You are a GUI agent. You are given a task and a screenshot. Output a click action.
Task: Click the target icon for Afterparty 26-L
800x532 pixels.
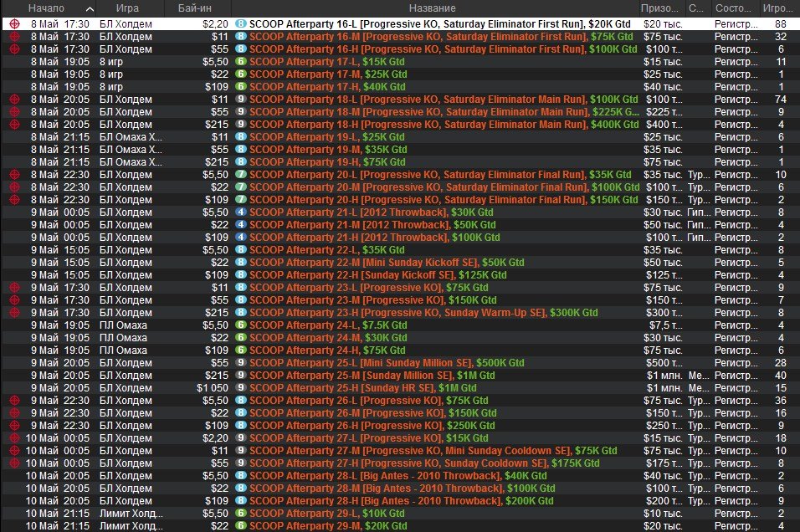(x=13, y=401)
